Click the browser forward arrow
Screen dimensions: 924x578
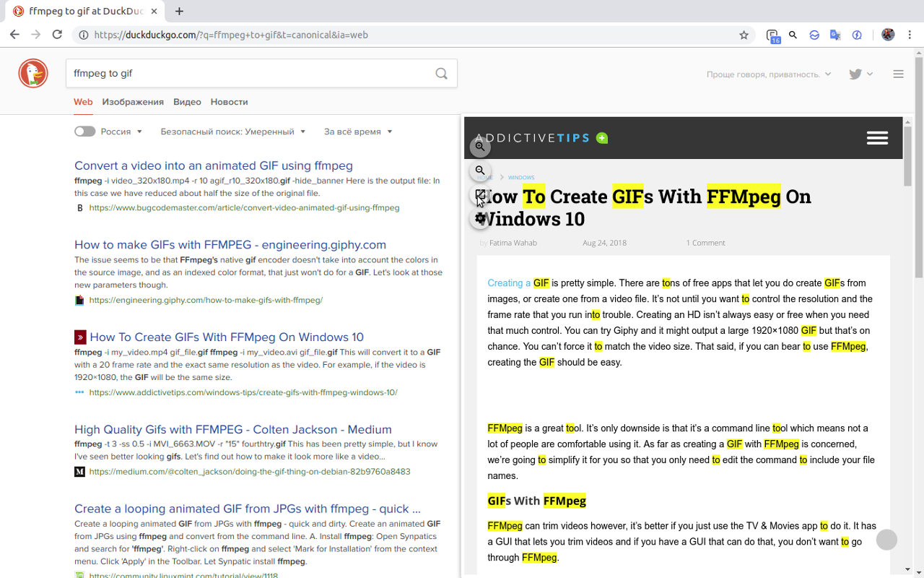point(35,35)
